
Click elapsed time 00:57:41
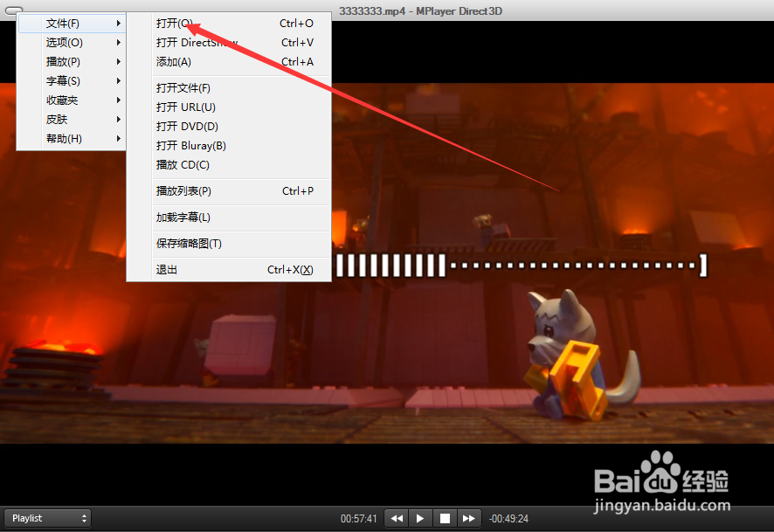tap(359, 519)
